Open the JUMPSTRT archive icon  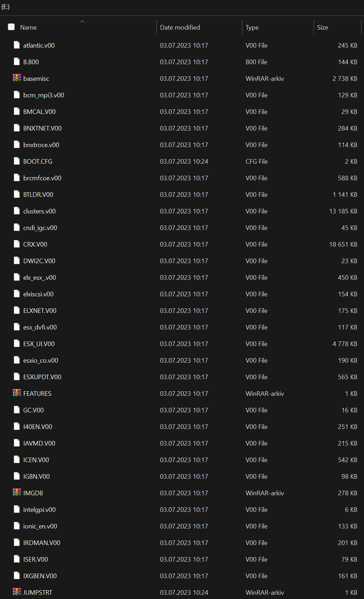(x=16, y=592)
